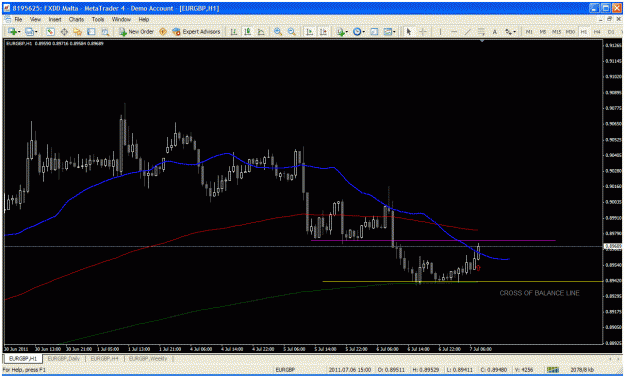Image resolution: width=625 pixels, height=376 pixels.
Task: Switch to the EURGBP,Weekly chart tab
Action: click(x=148, y=358)
